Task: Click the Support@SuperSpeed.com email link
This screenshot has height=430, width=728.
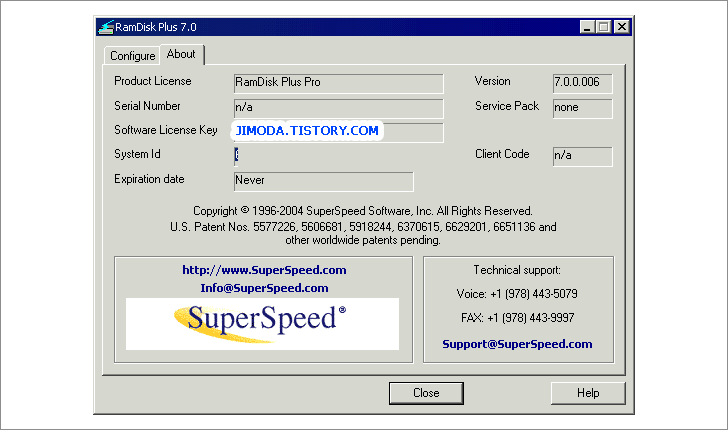Action: tap(517, 344)
